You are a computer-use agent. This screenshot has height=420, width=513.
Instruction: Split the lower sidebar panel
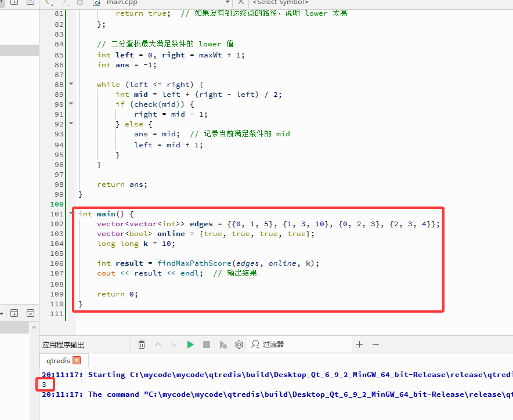point(14,313)
